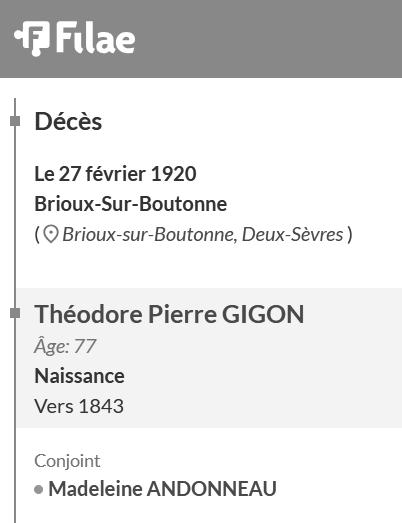Click the Décès timeline square marker
The height and width of the screenshot is (523, 402).
pyautogui.click(x=15, y=121)
